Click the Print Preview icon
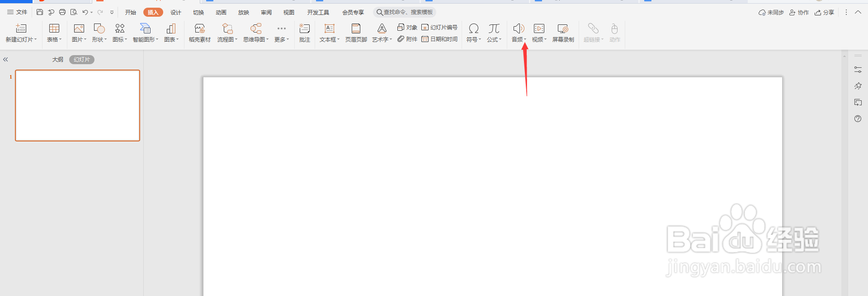 point(74,12)
